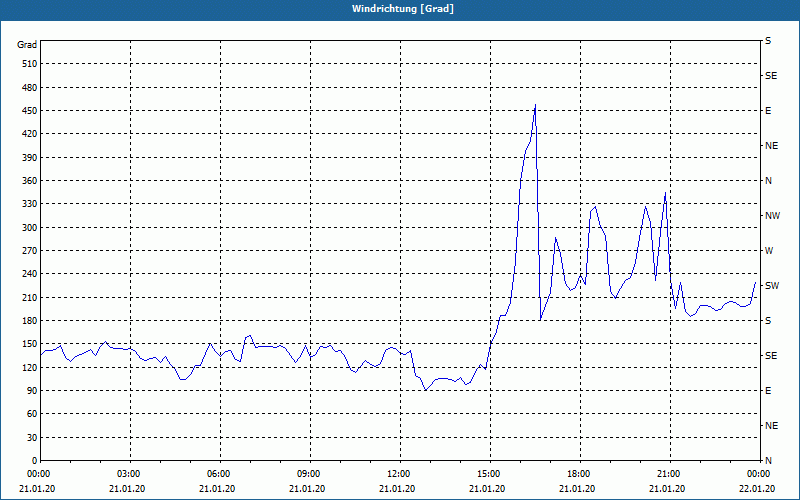Click the 21.01.20 date beneath 18:00
The width and height of the screenshot is (800, 500).
tap(577, 489)
